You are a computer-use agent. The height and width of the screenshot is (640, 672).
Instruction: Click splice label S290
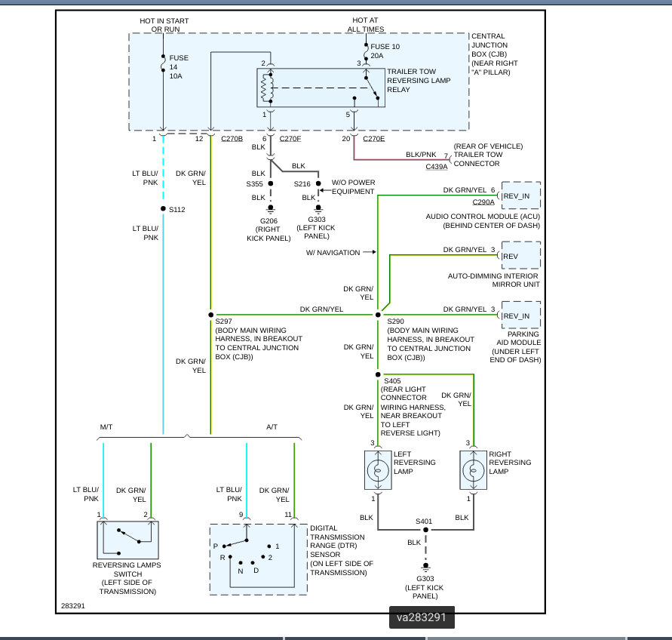[395, 322]
